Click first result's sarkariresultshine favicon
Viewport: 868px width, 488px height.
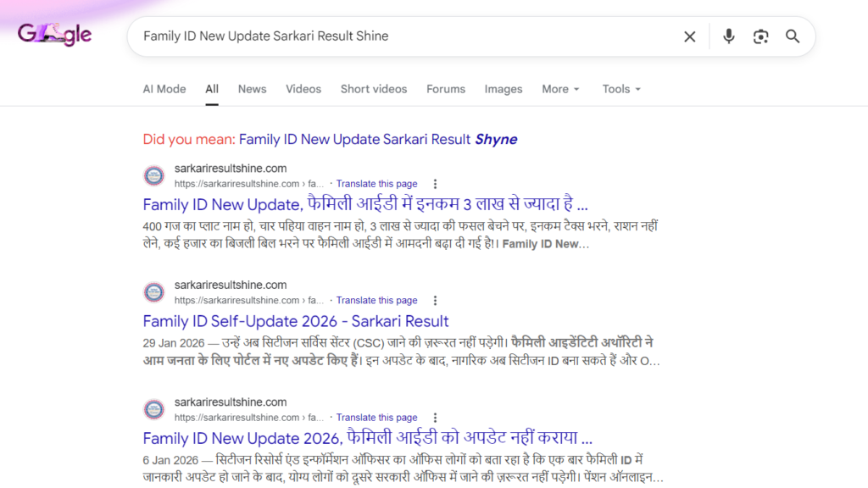coord(153,175)
